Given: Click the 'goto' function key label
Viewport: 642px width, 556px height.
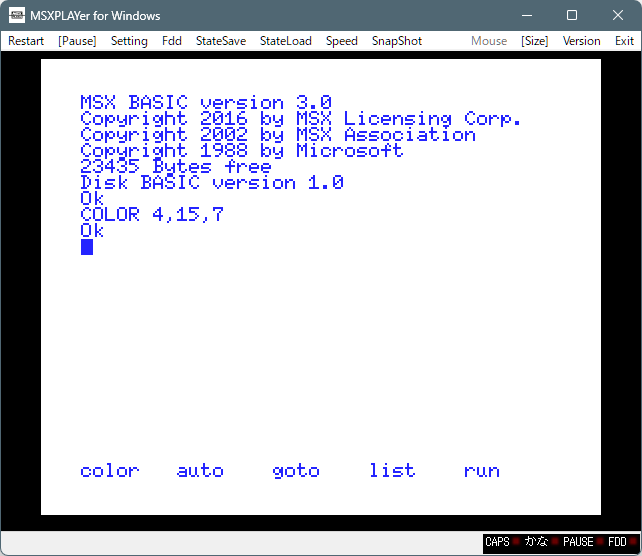Looking at the screenshot, I should (296, 472).
